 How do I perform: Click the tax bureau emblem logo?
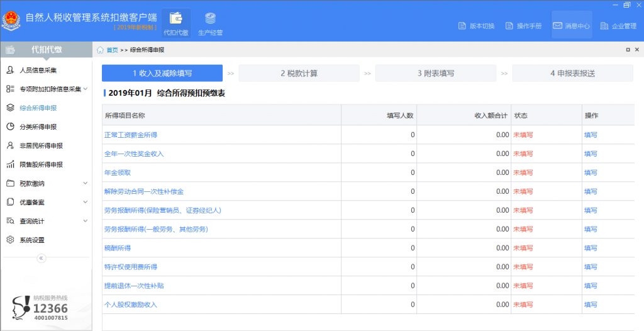coord(11,21)
